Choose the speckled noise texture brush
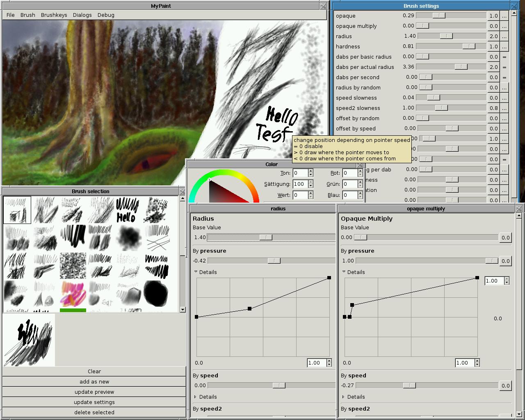Screen dimensions: 525x420 click(73, 265)
